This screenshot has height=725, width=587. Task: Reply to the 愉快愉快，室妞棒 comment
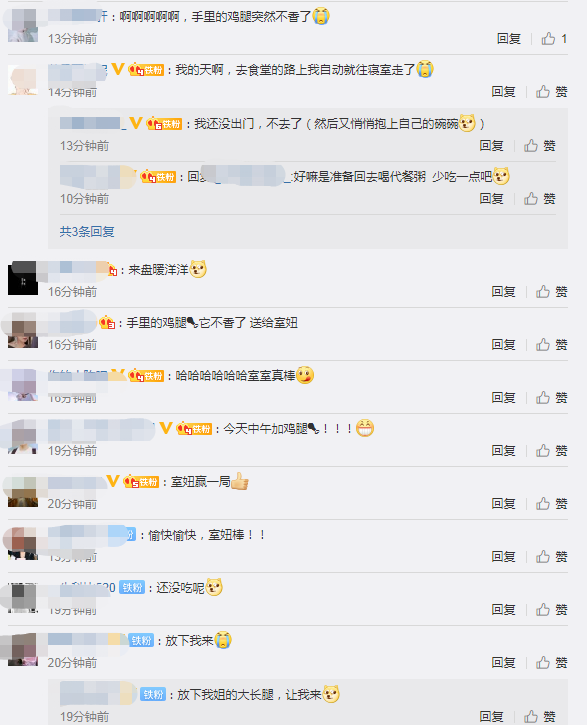click(503, 557)
